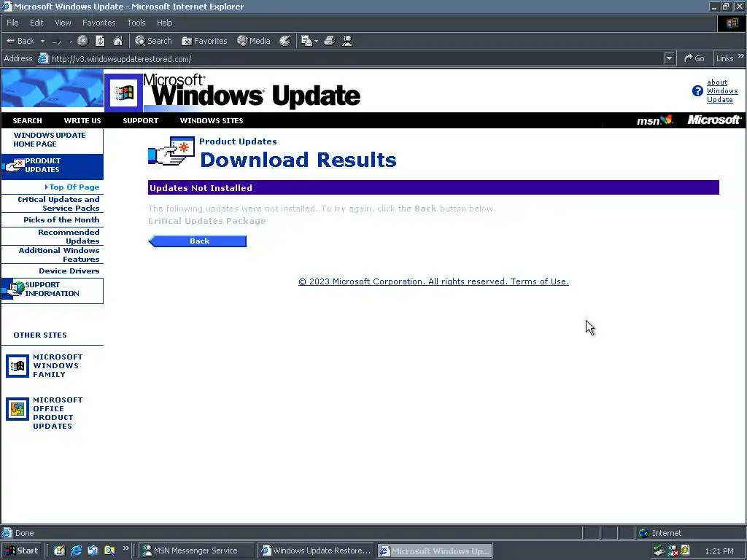Select PRODUCT UPDATES in sidebar
747x560 pixels.
coord(52,166)
